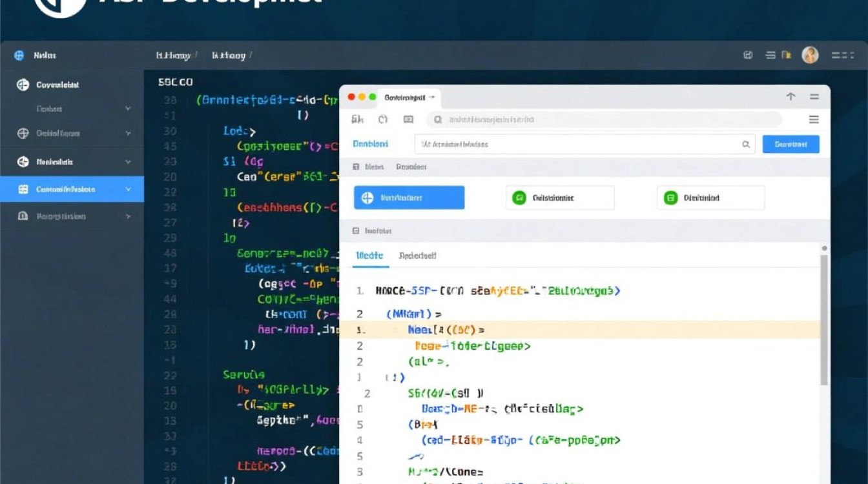This screenshot has width=868, height=484.
Task: Click the green icon on the right card
Action: click(x=670, y=198)
